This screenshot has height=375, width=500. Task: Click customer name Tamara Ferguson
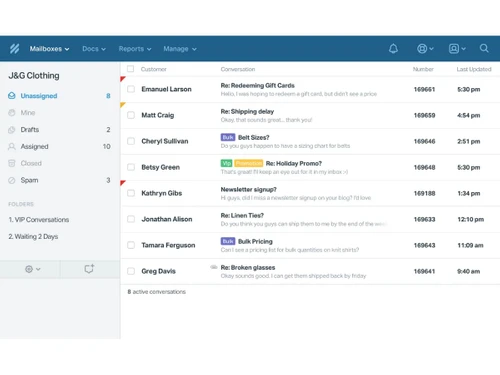[168, 245]
